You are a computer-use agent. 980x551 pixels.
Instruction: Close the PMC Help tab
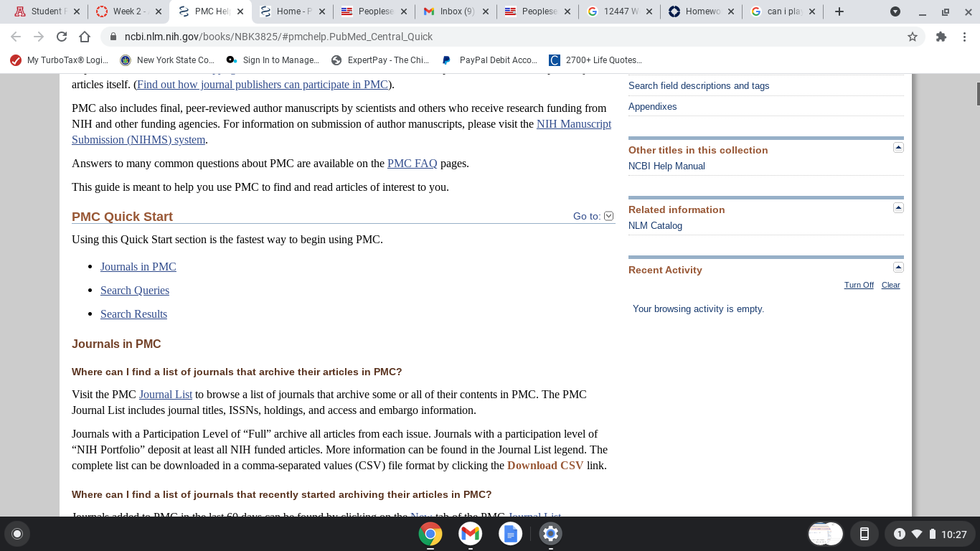coord(241,11)
